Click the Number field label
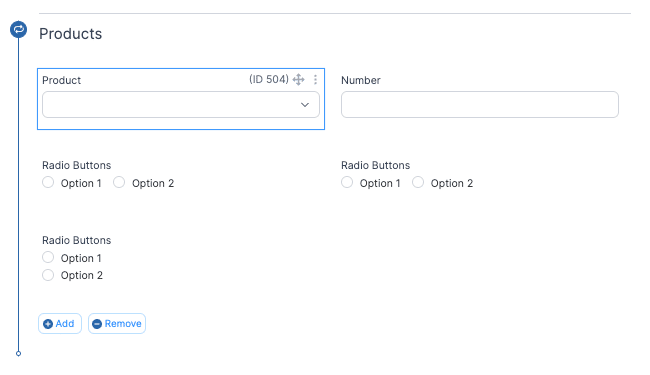Viewport: 650px width, 375px height. [x=361, y=80]
